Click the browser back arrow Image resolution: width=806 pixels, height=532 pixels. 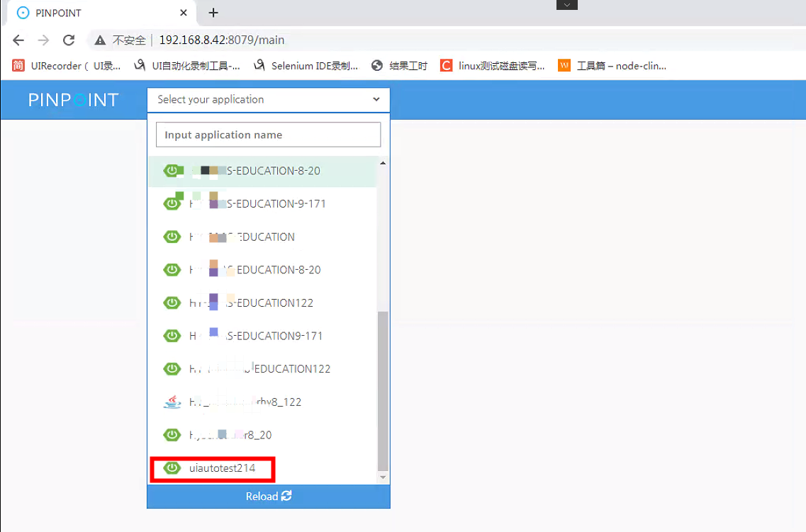coord(18,40)
